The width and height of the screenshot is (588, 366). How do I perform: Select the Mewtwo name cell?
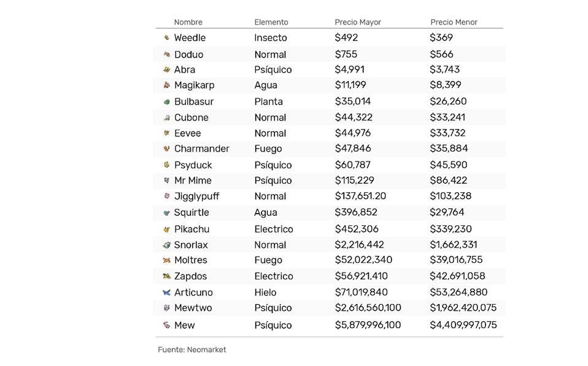click(193, 308)
